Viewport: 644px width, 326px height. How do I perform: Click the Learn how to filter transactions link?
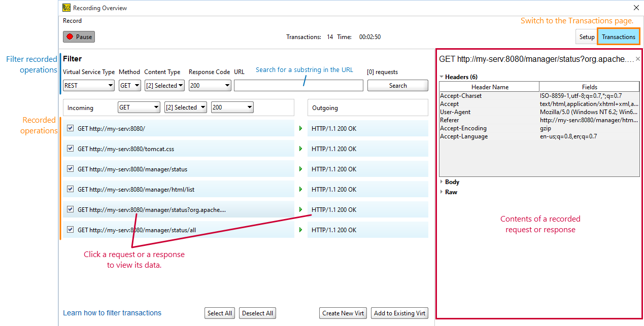pos(112,313)
